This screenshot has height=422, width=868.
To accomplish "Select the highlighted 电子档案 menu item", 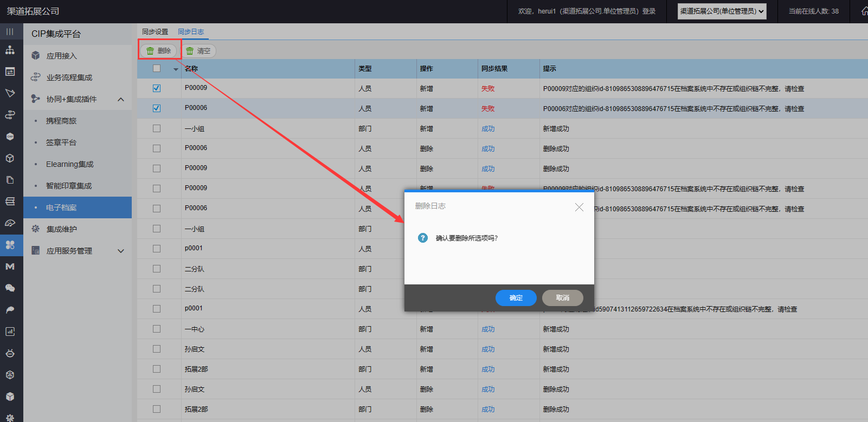I will [78, 207].
